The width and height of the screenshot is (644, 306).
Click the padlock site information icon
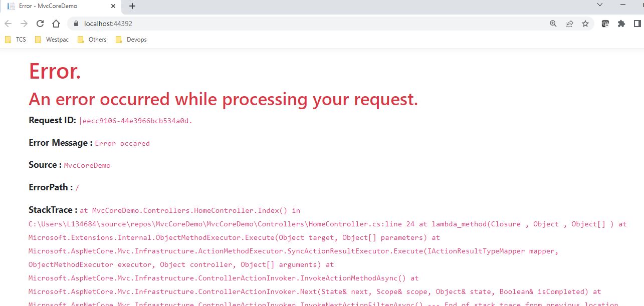click(76, 24)
